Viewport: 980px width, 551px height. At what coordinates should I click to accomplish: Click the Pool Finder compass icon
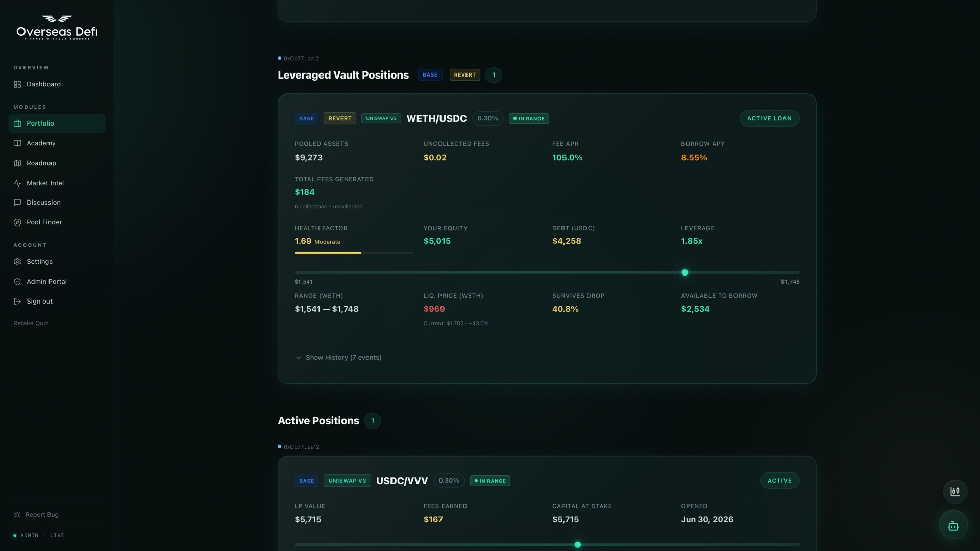[x=17, y=222]
